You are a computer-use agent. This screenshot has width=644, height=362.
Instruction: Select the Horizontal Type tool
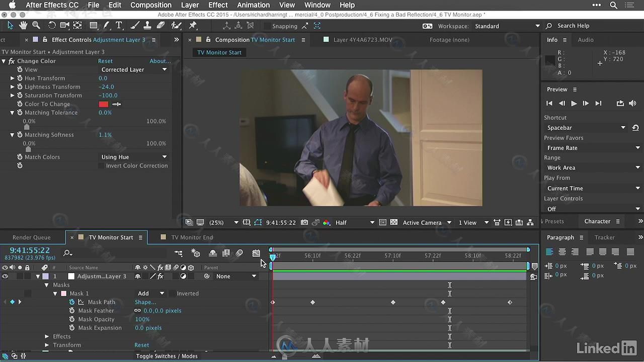pyautogui.click(x=119, y=25)
